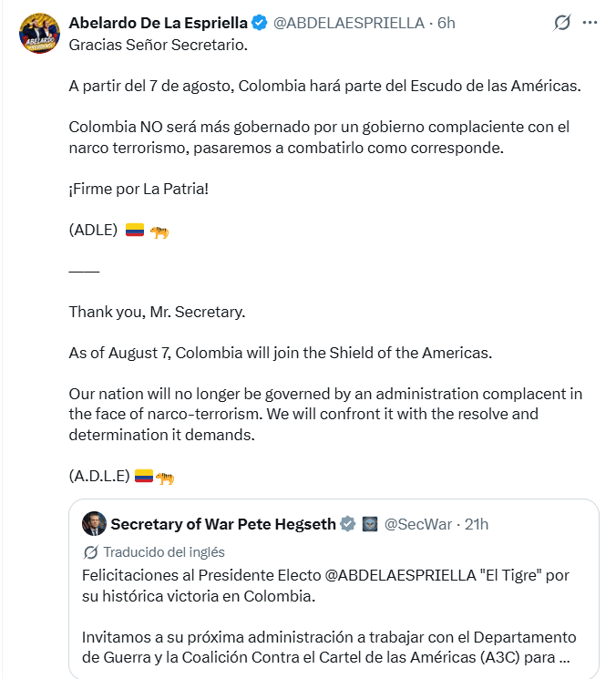Click the translation icon beside Traducido
Viewport: 616px width, 679px height.
click(90, 552)
